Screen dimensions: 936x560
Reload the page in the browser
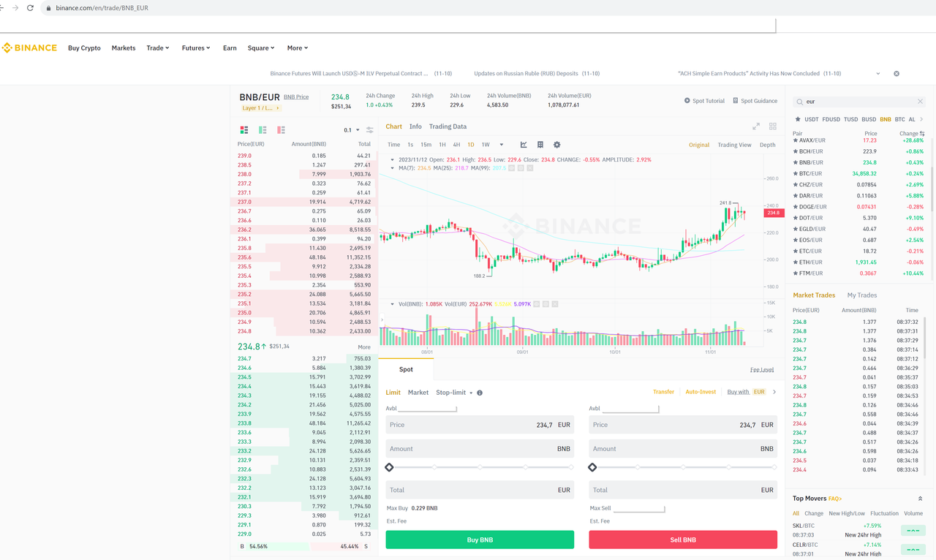30,8
